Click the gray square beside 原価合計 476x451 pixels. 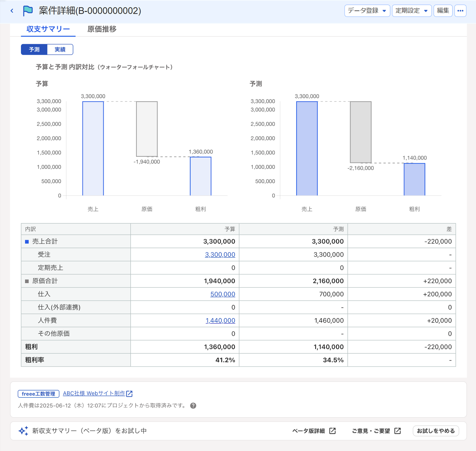pos(27,281)
